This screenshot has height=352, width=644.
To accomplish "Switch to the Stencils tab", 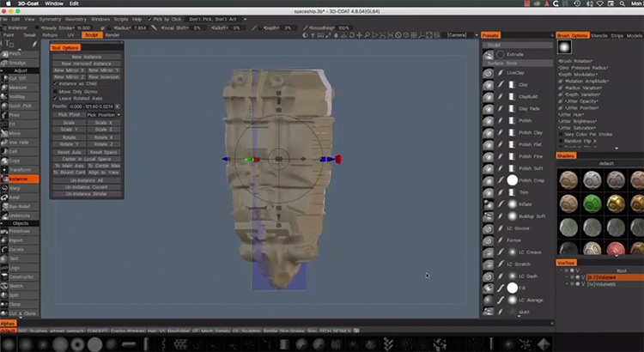I will point(598,36).
